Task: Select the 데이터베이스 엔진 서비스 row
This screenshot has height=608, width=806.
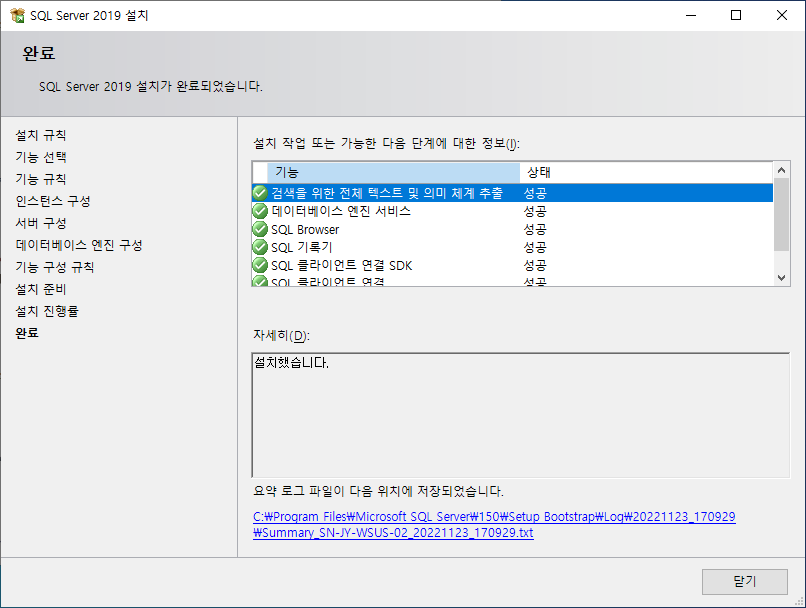Action: point(512,211)
